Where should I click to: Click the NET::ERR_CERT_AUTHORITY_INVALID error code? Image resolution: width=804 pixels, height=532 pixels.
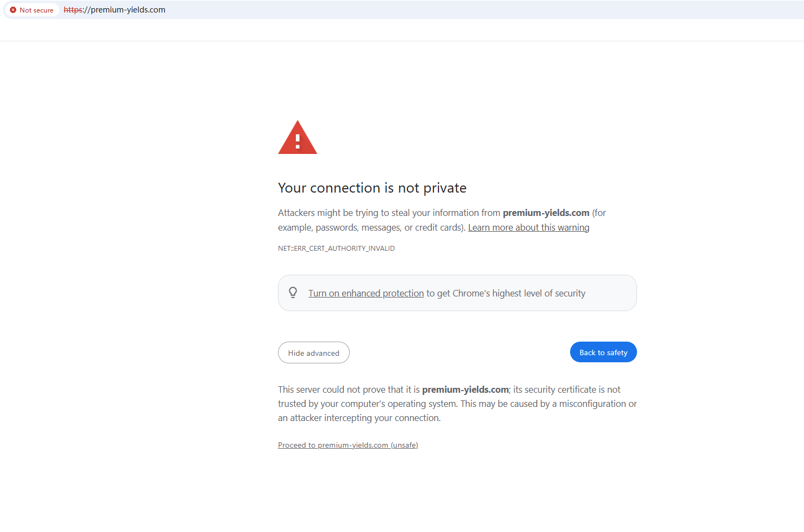pos(336,249)
